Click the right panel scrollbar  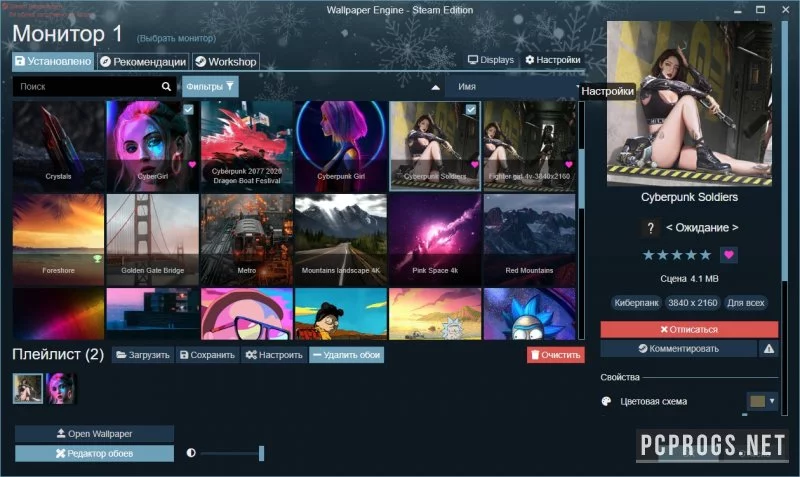[x=784, y=150]
